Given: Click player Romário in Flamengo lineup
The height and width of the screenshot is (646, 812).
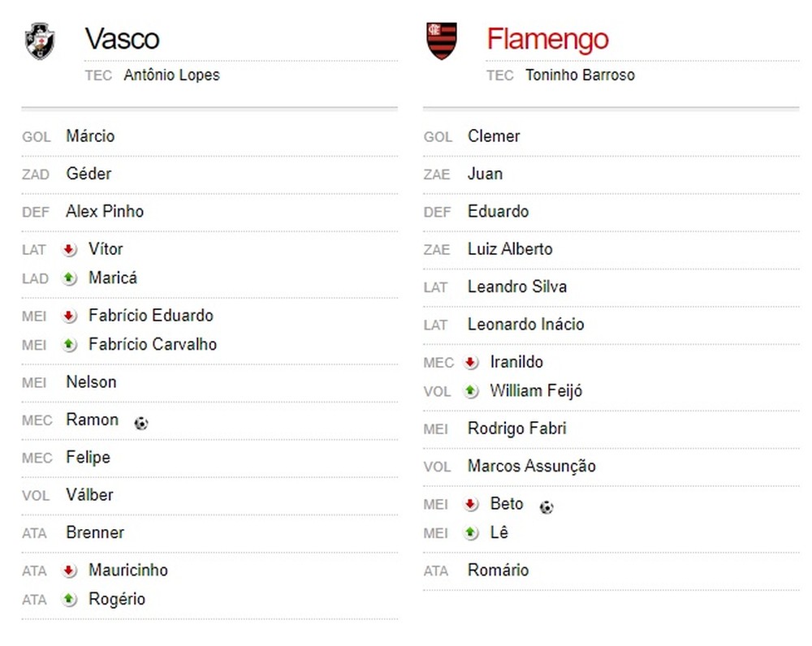Looking at the screenshot, I should pos(498,571).
